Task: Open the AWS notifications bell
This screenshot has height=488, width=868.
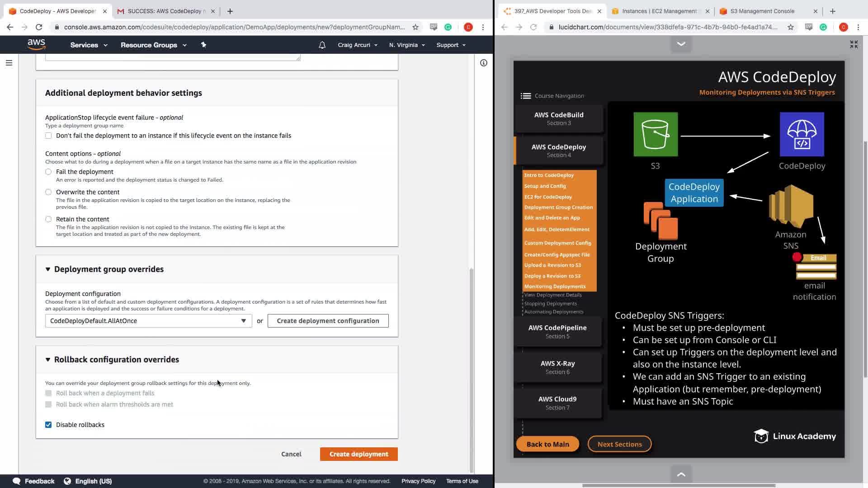Action: 322,45
